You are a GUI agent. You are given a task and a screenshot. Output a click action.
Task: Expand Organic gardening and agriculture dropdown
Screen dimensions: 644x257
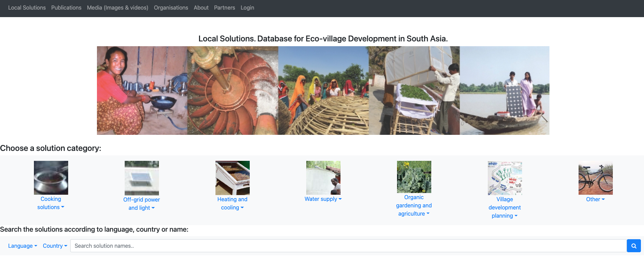(414, 205)
